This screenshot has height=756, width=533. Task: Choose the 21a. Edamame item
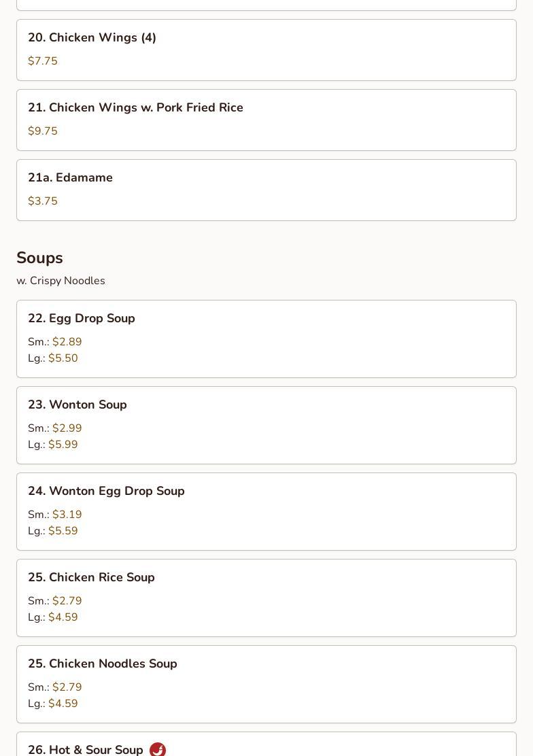(x=70, y=178)
